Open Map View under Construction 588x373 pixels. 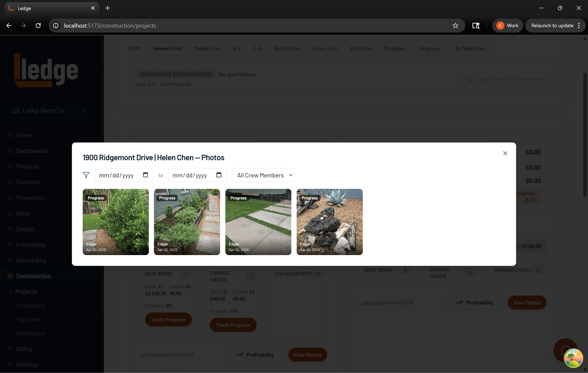coord(28,319)
